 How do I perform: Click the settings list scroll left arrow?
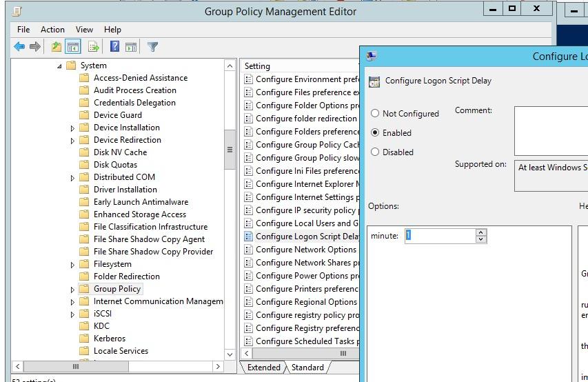point(247,353)
